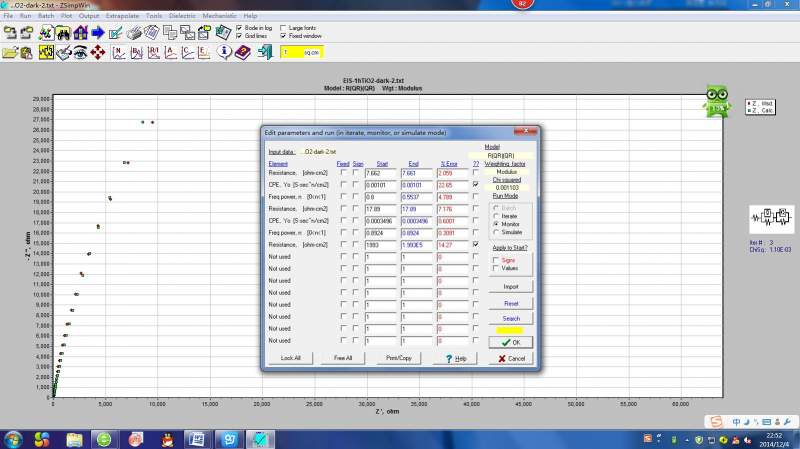This screenshot has height=449, width=800.
Task: Open the Plot menu
Action: click(x=66, y=16)
